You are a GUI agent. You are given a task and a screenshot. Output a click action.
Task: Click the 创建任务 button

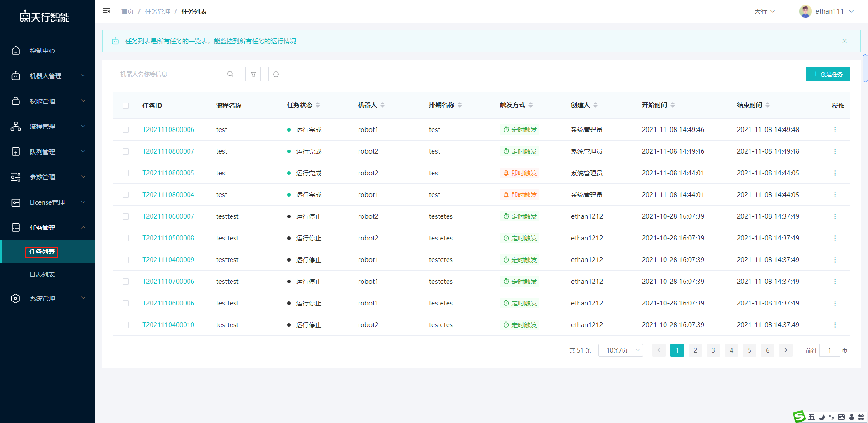point(827,74)
